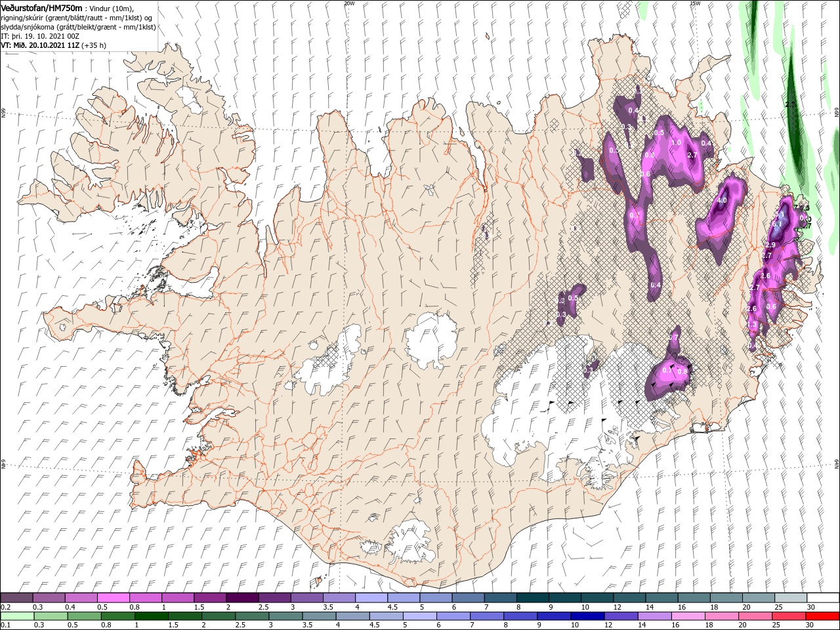Image resolution: width=840 pixels, height=630 pixels.
Task: Click the initial time 'IT: þri. 19. 10. 2021 00Z' line
Action: pyautogui.click(x=39, y=36)
